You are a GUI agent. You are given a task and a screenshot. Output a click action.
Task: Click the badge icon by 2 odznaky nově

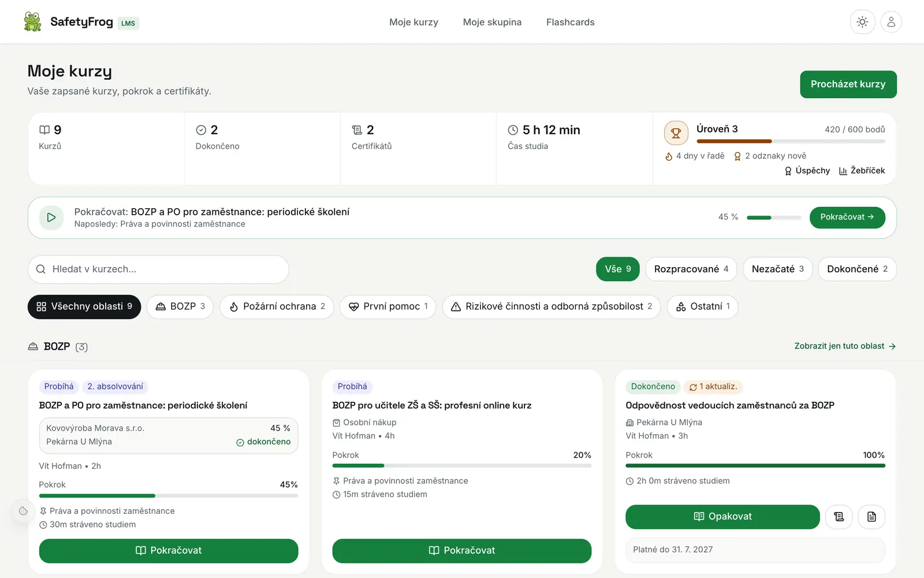pos(737,156)
